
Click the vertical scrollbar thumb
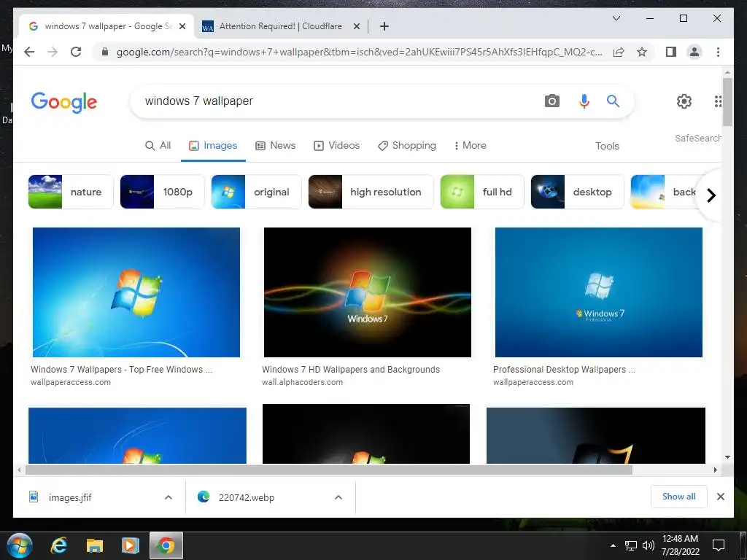pos(727,102)
